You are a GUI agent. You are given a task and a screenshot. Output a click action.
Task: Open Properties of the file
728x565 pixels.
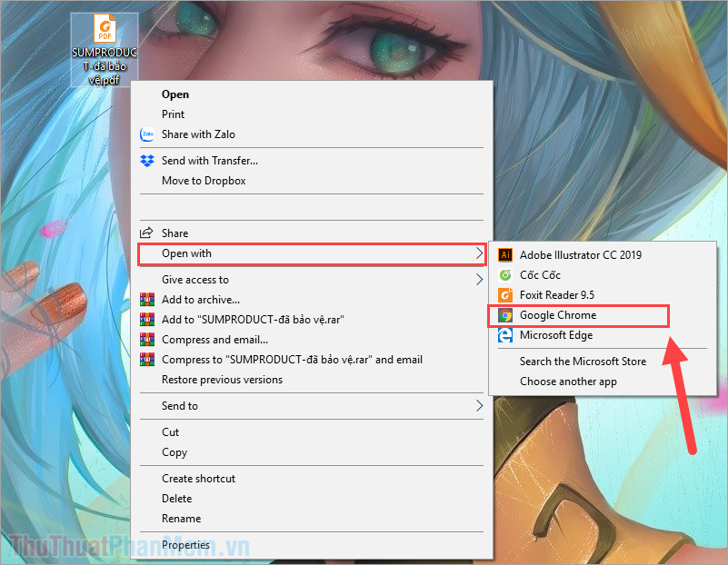point(312,545)
